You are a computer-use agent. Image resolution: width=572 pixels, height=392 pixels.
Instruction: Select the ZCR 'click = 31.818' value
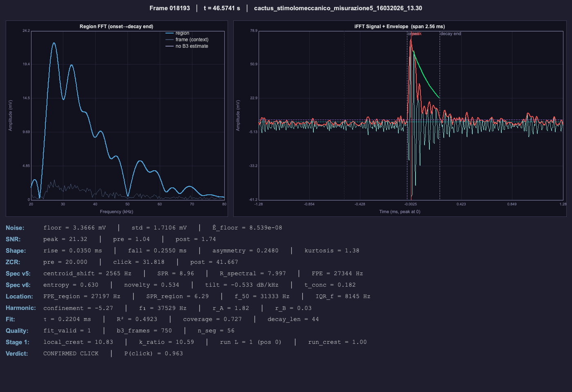pyautogui.click(x=139, y=262)
